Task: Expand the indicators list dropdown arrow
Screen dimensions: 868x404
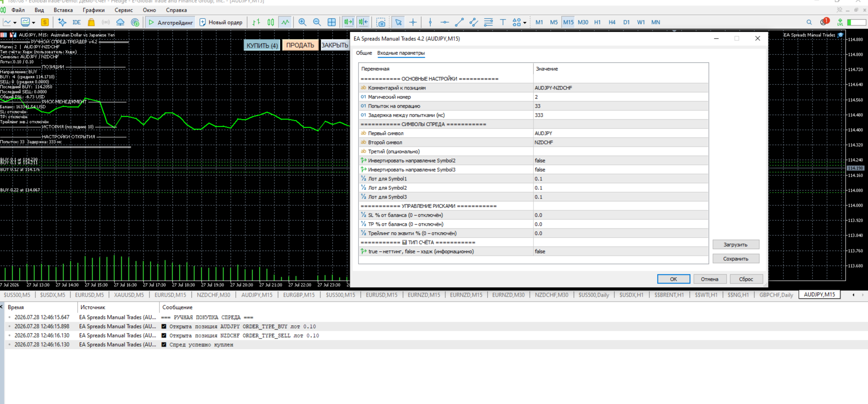Action: coord(34,23)
